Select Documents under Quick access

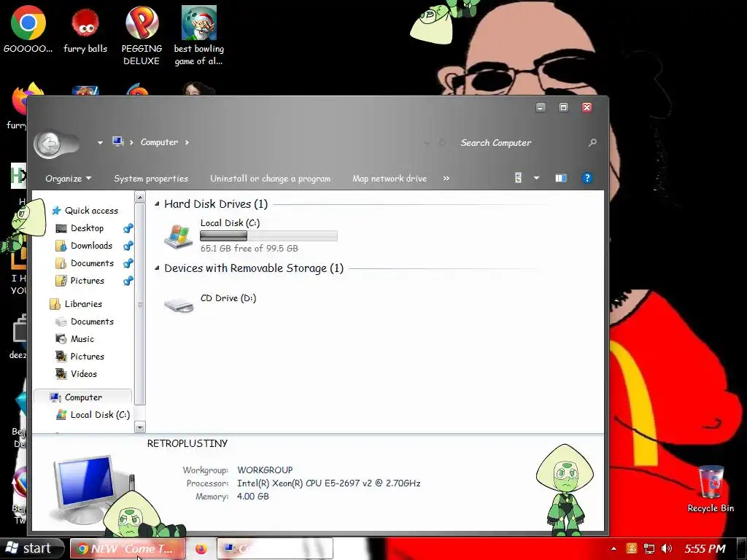pos(92,263)
